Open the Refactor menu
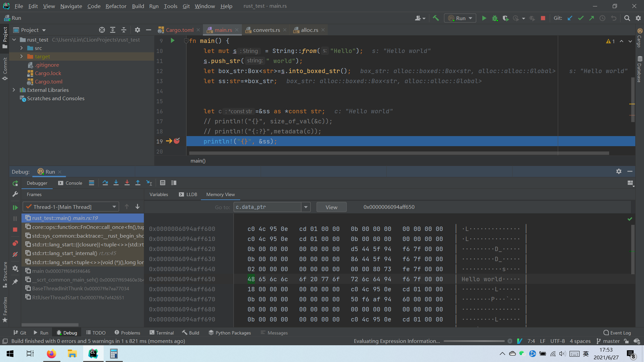 point(116,6)
